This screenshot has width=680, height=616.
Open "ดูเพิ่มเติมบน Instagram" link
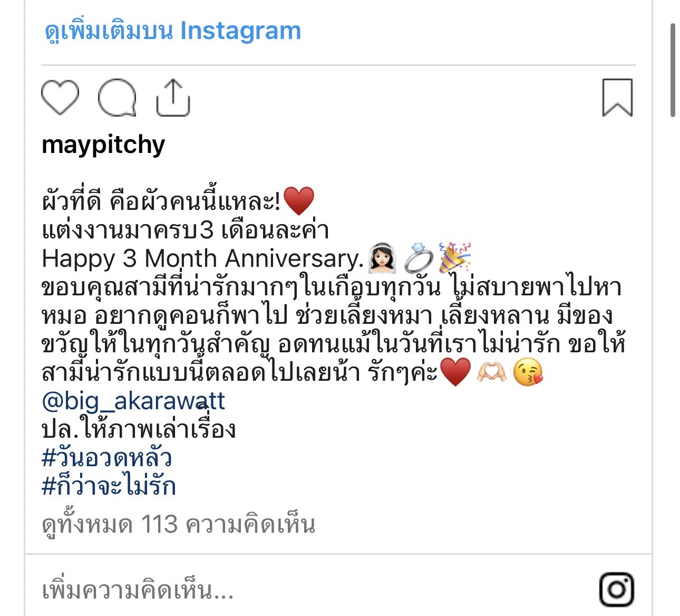click(x=173, y=31)
